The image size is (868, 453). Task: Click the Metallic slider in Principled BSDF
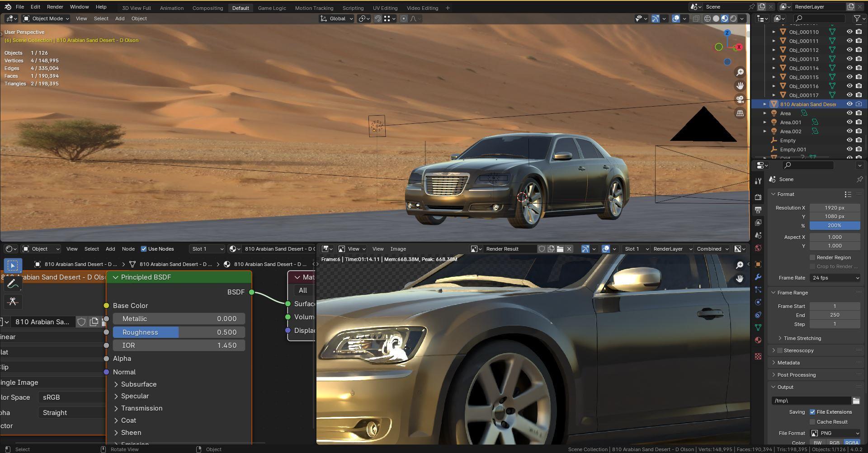(x=179, y=319)
